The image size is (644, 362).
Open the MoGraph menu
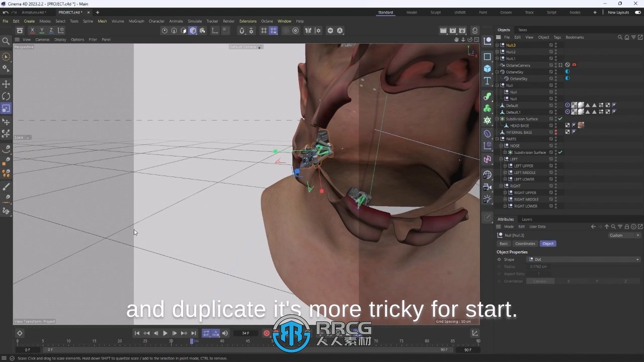(136, 21)
